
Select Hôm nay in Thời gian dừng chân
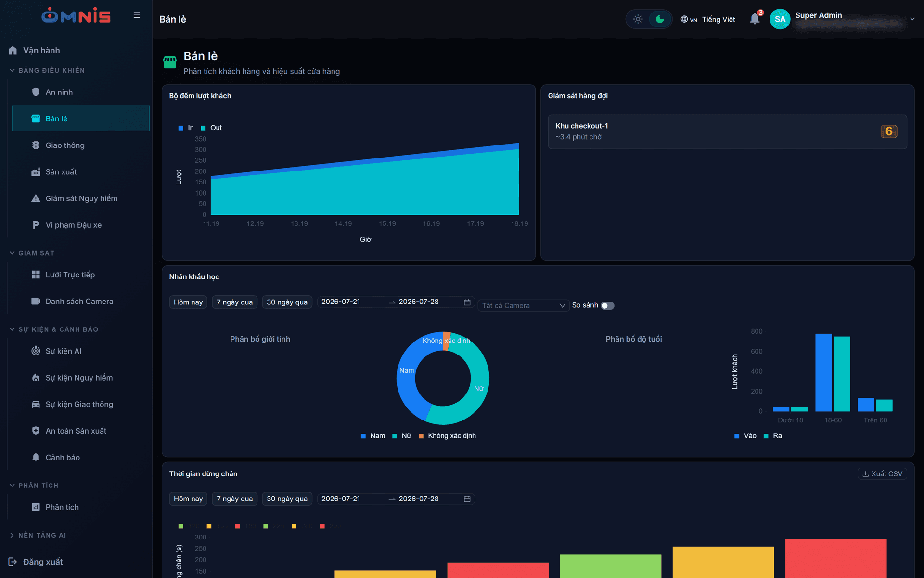(x=188, y=499)
